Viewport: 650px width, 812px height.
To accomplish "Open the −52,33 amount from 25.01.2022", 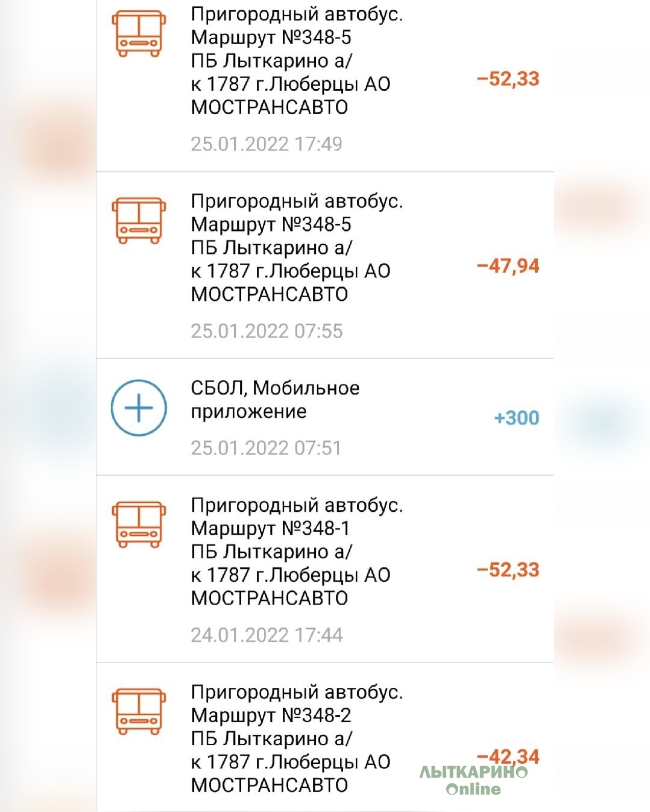I will (x=508, y=79).
